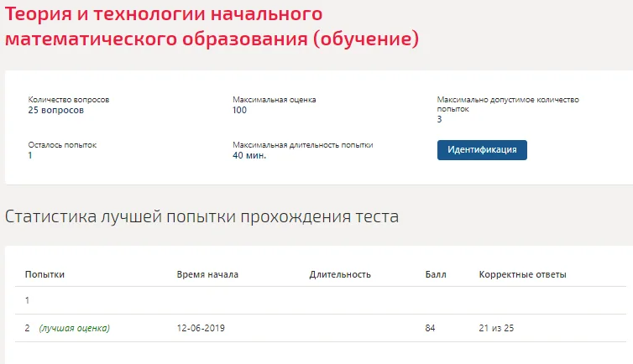Select attempt 2 row number
Screen dimensions: 633x364
(27, 328)
